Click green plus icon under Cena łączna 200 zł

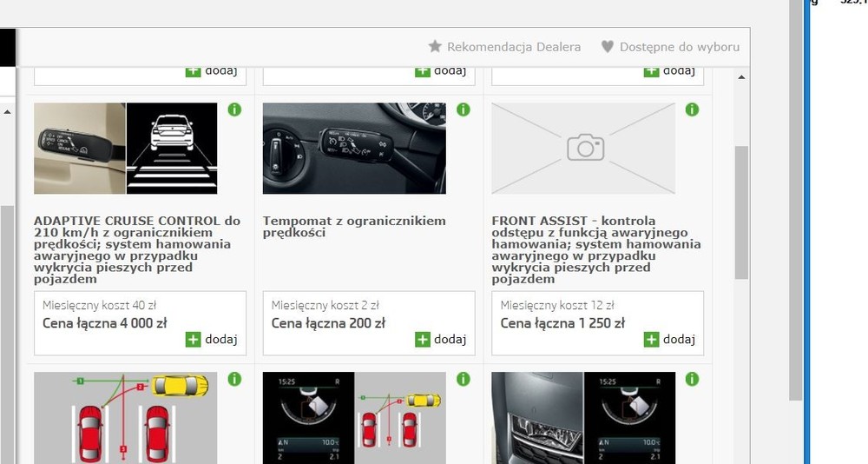pyautogui.click(x=423, y=339)
